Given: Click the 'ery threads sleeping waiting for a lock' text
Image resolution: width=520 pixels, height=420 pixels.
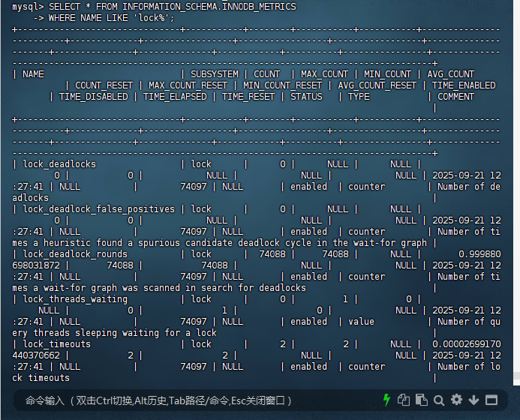Looking at the screenshot, I should (114, 333).
